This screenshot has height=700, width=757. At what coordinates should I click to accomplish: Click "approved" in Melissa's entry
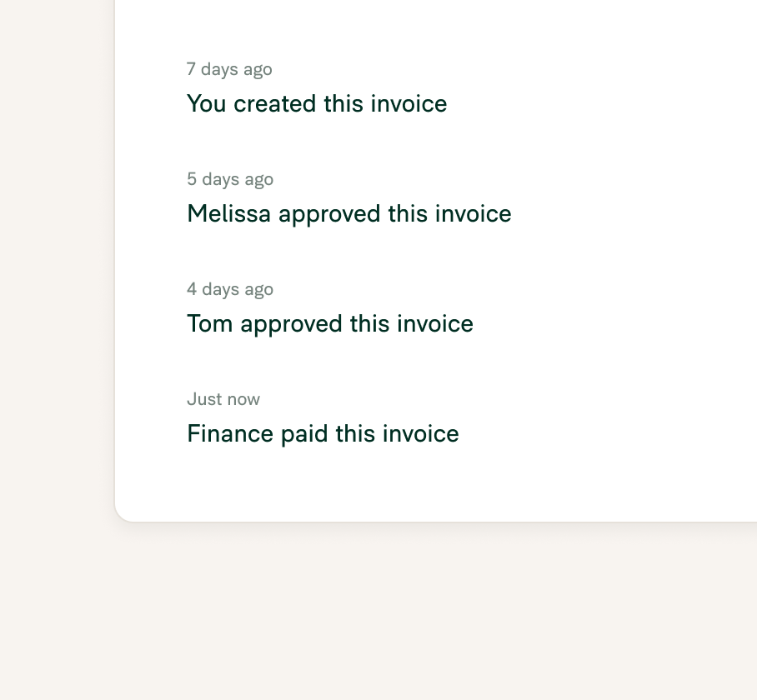330,214
